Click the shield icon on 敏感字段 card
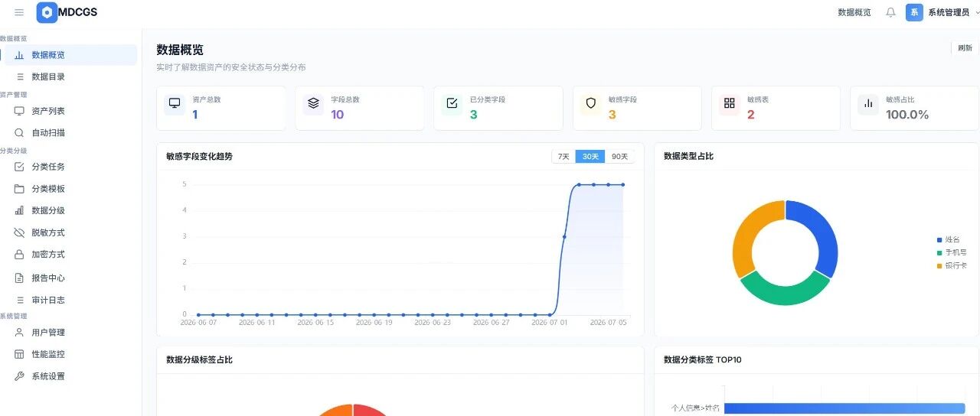This screenshot has height=416, width=980. click(590, 104)
